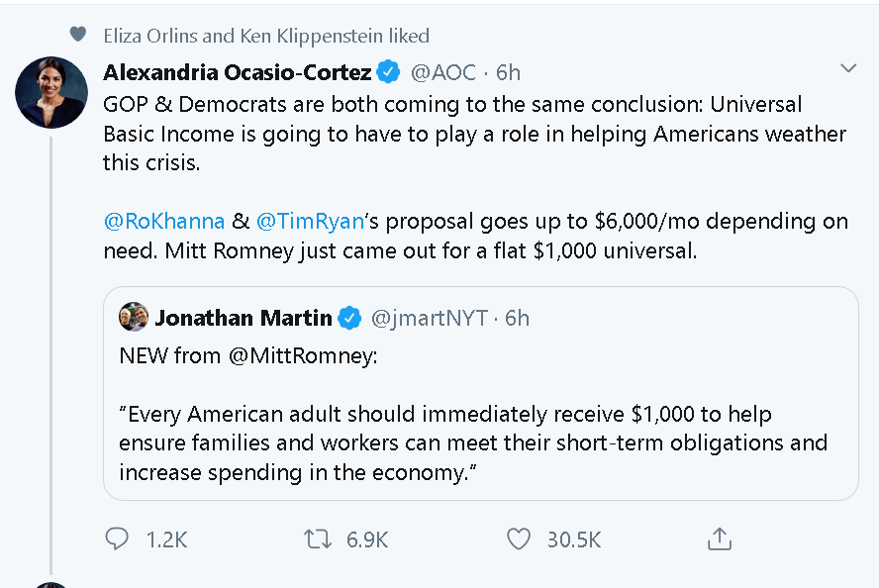Screen dimensions: 879x588
Task: Retweet the AOC tweet
Action: click(318, 539)
